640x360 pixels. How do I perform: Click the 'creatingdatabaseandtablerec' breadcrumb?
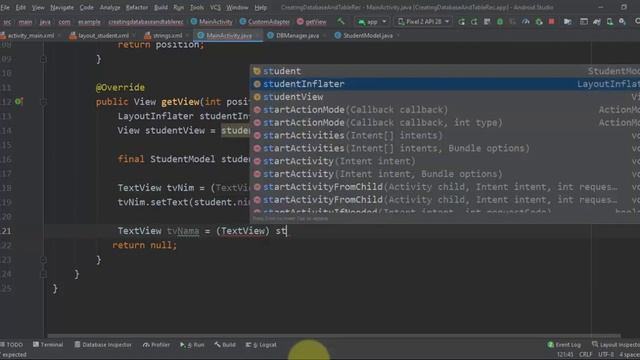(146, 22)
